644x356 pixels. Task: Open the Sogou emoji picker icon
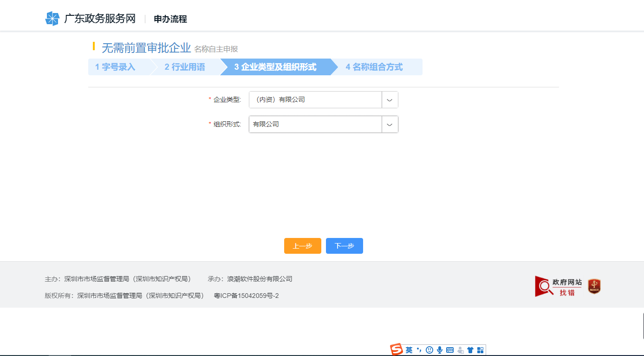[x=429, y=349]
